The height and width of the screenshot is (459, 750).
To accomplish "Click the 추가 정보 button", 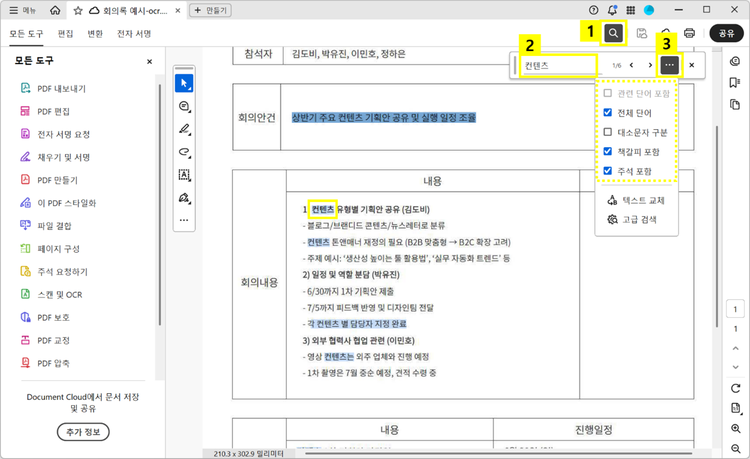I will click(83, 432).
